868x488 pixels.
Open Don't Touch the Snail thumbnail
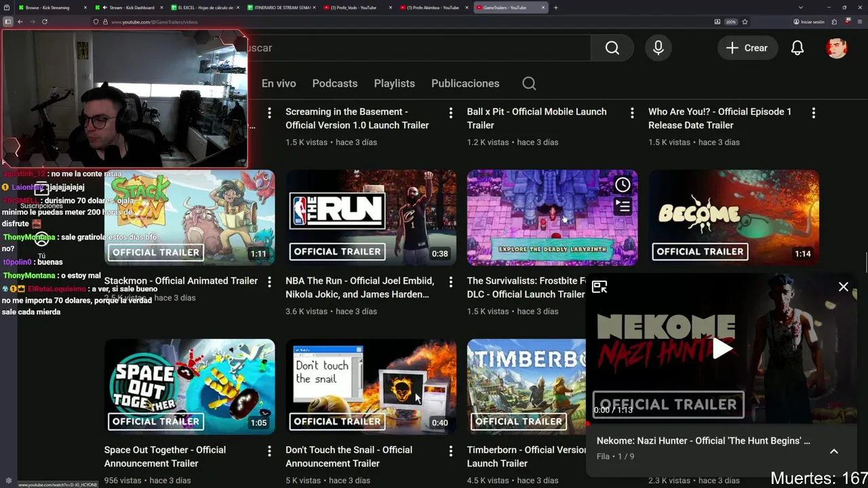coord(371,387)
